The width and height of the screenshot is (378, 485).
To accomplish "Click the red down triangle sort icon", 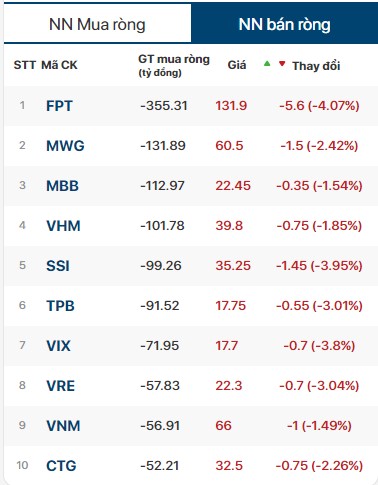I will tap(282, 63).
